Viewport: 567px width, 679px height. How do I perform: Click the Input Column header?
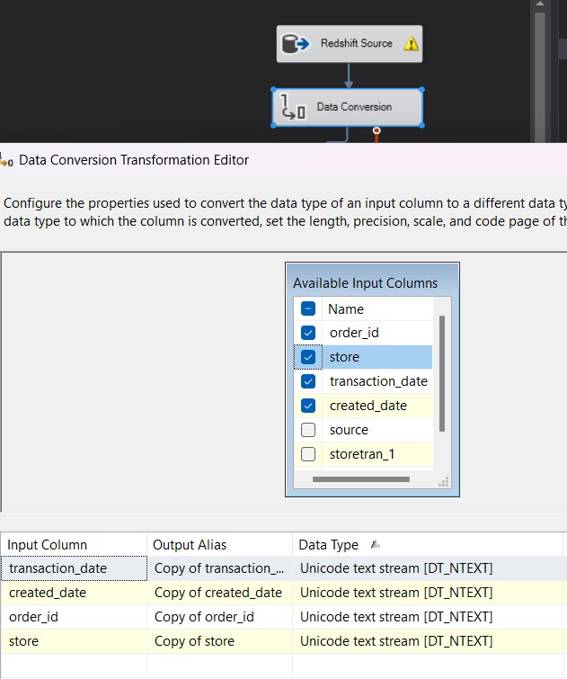74,545
